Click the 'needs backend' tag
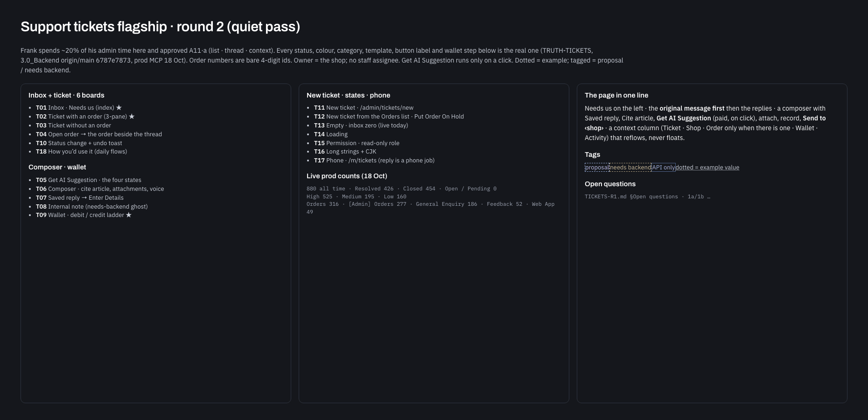Image resolution: width=868 pixels, height=420 pixels. tap(630, 168)
